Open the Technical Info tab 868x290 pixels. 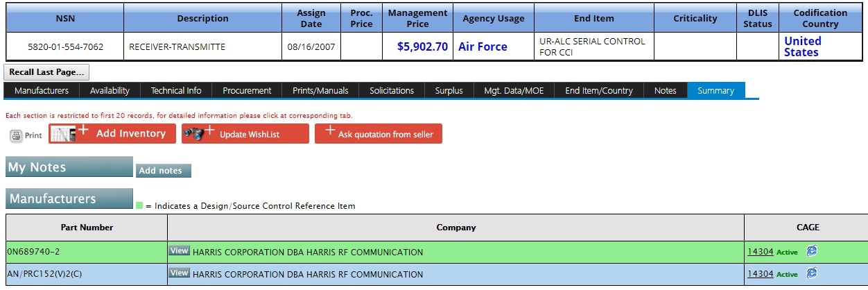pyautogui.click(x=176, y=91)
